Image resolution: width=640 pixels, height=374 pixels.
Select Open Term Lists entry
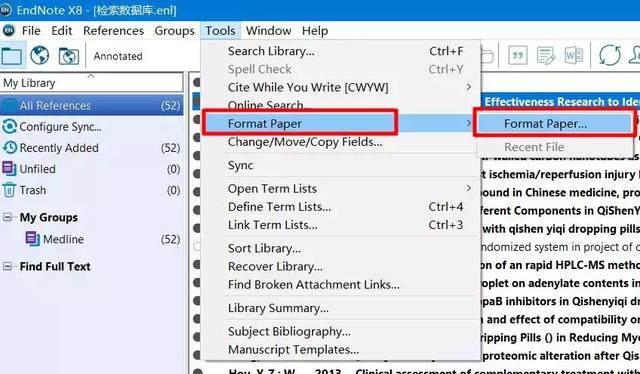tap(341, 188)
